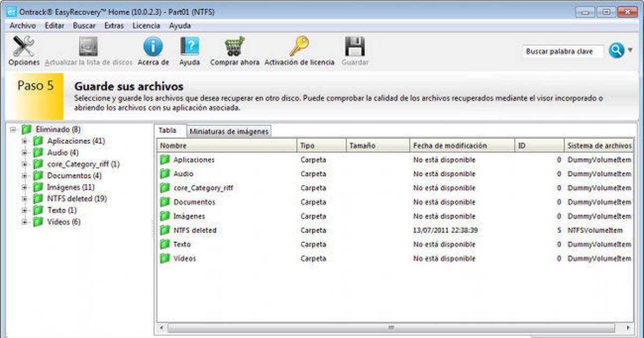The width and height of the screenshot is (644, 338).
Task: Select core_Category_riff (1) label in tree
Action: (x=84, y=164)
